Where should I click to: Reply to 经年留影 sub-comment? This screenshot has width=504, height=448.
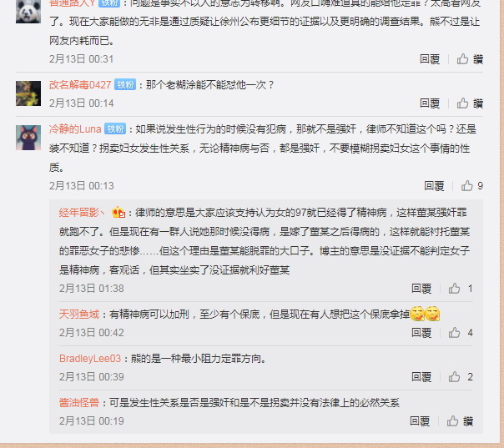click(421, 289)
